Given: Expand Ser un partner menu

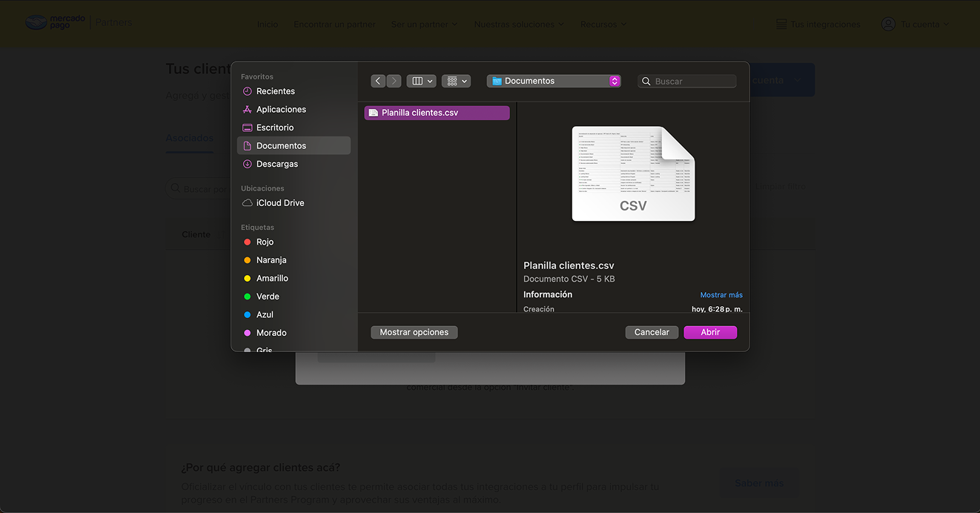Looking at the screenshot, I should click(425, 24).
